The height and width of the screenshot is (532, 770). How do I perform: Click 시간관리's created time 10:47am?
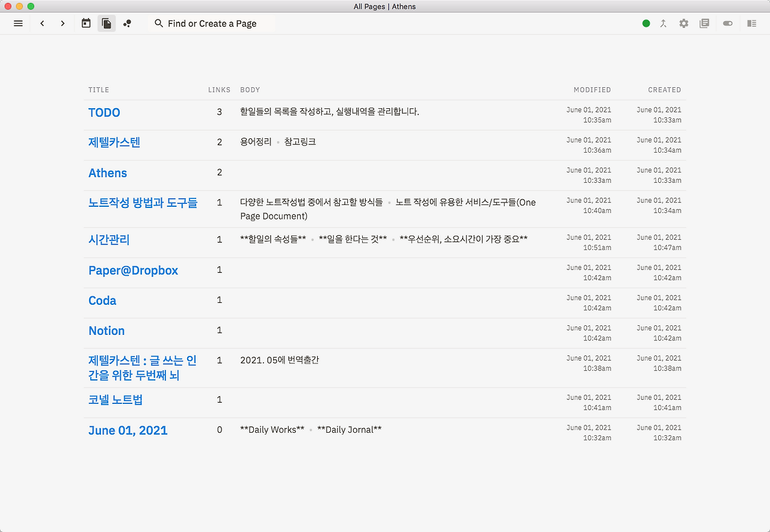[667, 248]
